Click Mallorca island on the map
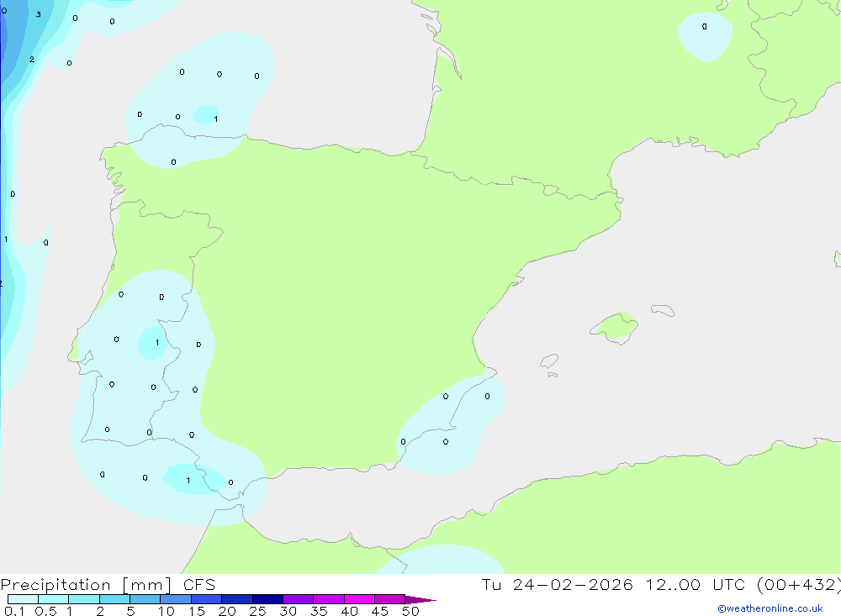This screenshot has height=616, width=841. pyautogui.click(x=615, y=327)
